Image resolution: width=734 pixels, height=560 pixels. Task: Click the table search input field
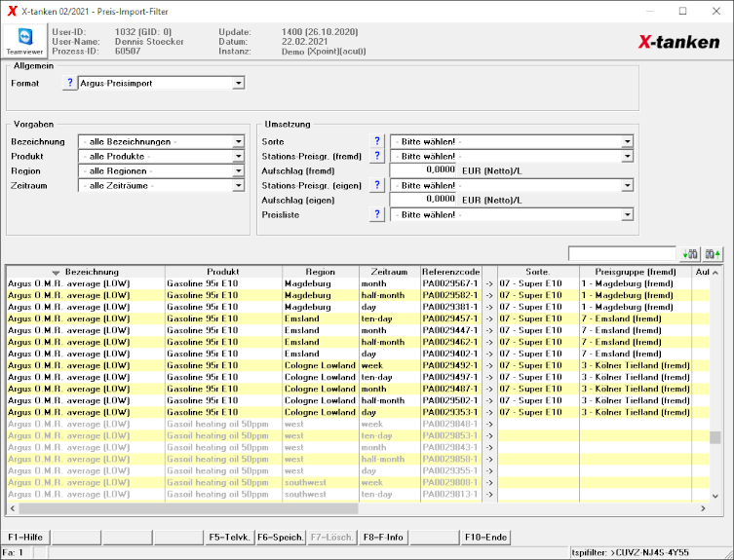pos(622,253)
